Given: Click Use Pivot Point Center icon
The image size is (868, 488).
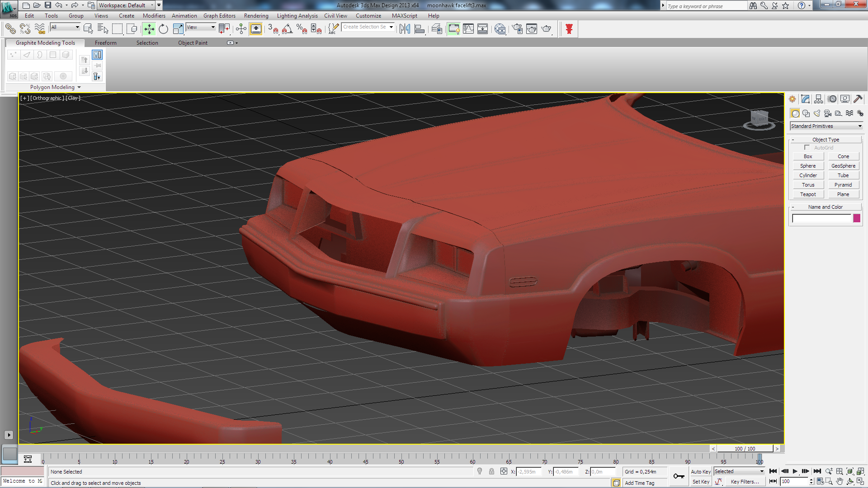Looking at the screenshot, I should 224,29.
